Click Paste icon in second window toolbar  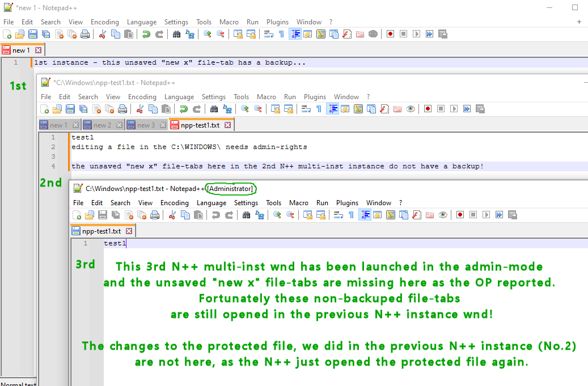click(x=166, y=109)
